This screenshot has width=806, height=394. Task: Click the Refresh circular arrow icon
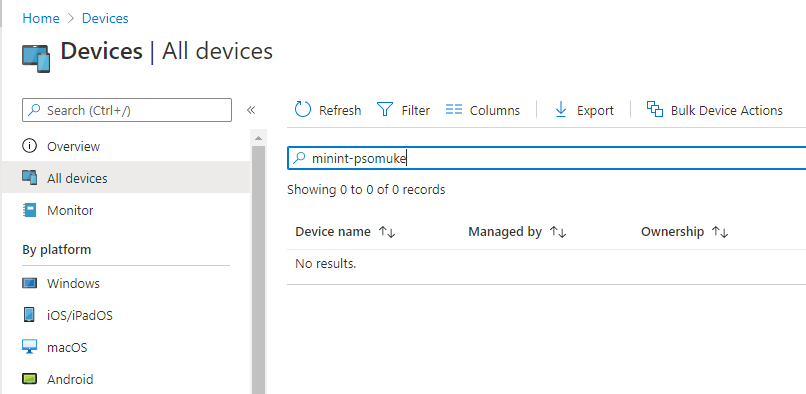[x=303, y=110]
